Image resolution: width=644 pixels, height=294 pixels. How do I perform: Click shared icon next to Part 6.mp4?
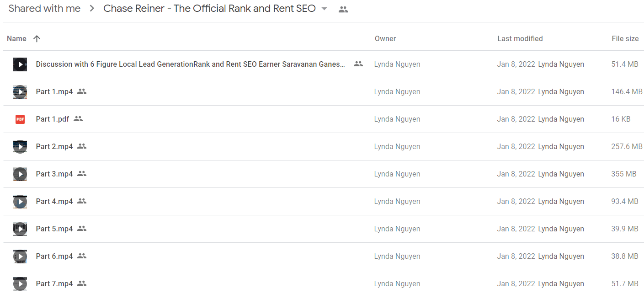tap(82, 256)
